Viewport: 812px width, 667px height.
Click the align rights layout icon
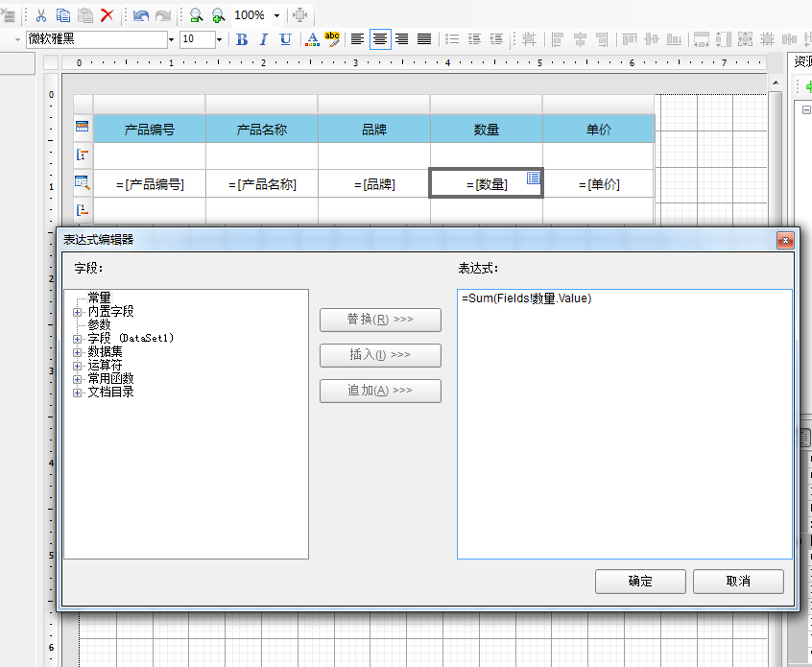602,39
